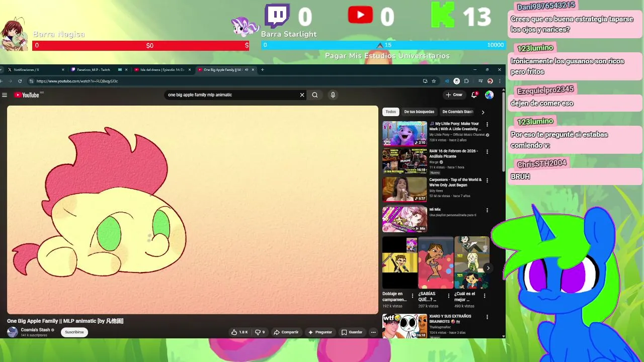Open the YouTube account avatar menu
Viewport: 644px width, 362px height.
tap(489, 95)
